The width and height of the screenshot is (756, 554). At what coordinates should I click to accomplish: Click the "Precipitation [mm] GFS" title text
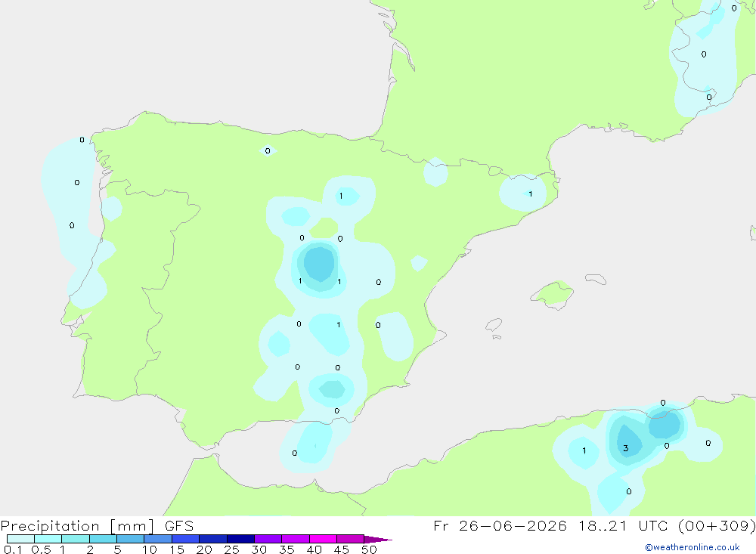[97, 525]
